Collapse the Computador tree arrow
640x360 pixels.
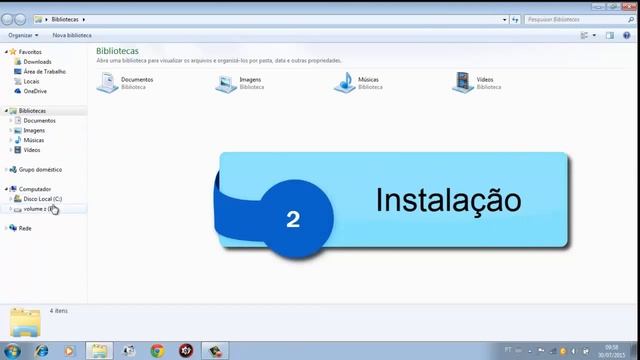[x=6, y=189]
